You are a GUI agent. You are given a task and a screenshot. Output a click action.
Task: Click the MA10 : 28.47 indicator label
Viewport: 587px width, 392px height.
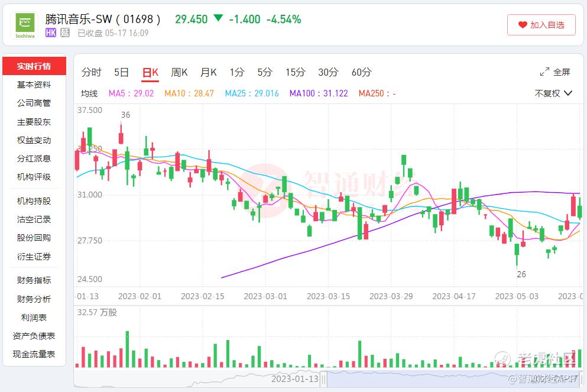(x=189, y=93)
